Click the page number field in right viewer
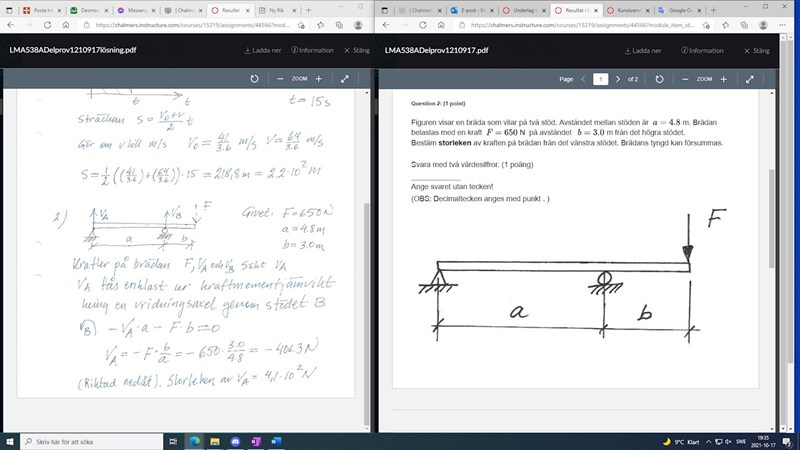800x450 pixels. click(x=601, y=78)
